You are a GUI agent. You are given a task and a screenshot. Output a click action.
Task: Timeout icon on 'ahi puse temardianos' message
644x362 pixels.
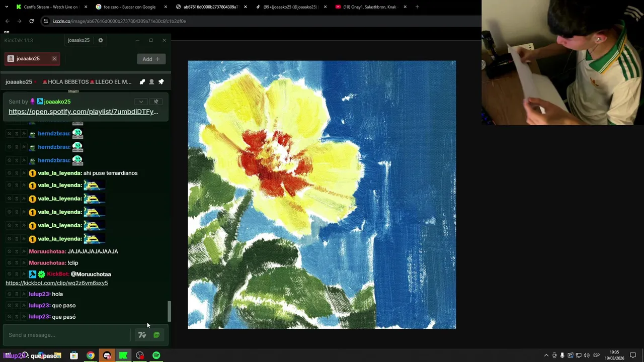[16, 173]
